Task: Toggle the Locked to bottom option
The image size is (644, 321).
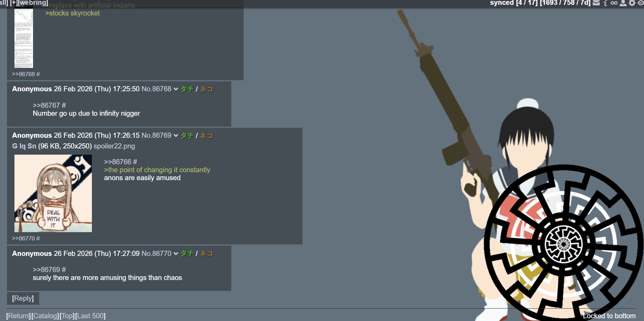Action: [609, 316]
